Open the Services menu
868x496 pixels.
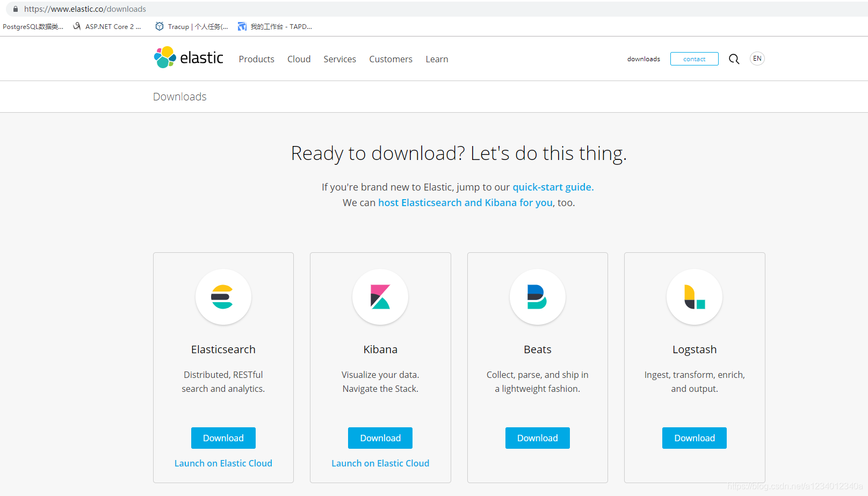339,59
